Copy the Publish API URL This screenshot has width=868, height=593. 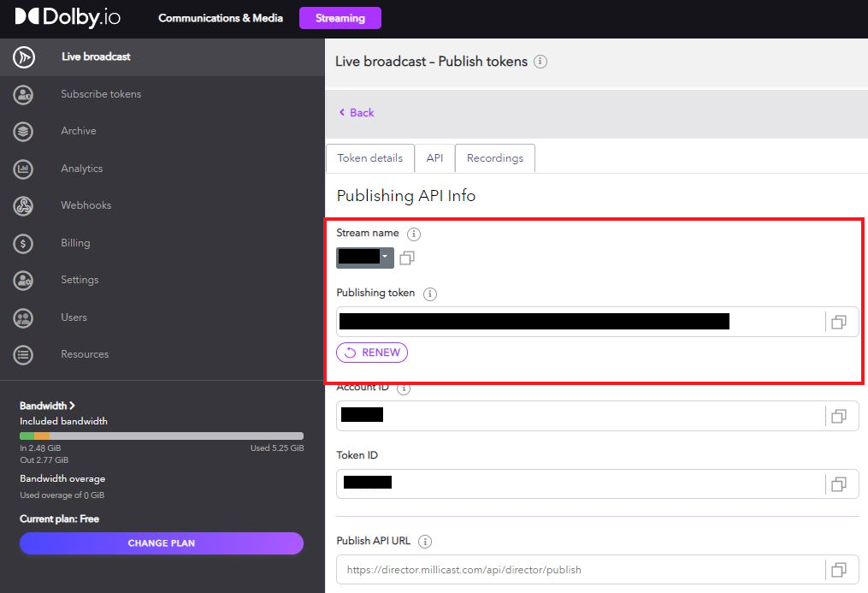(839, 569)
